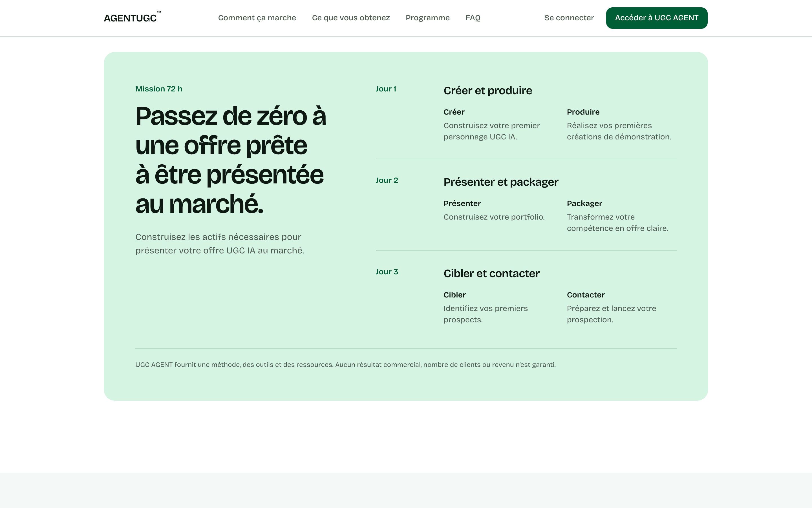The image size is (812, 508).
Task: Click the Présenter subheading
Action: 462,203
